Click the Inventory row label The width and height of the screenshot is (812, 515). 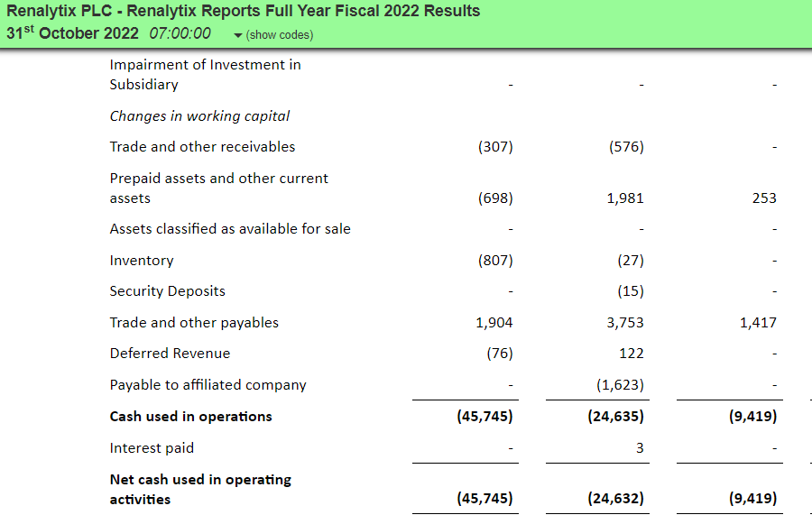click(x=142, y=261)
